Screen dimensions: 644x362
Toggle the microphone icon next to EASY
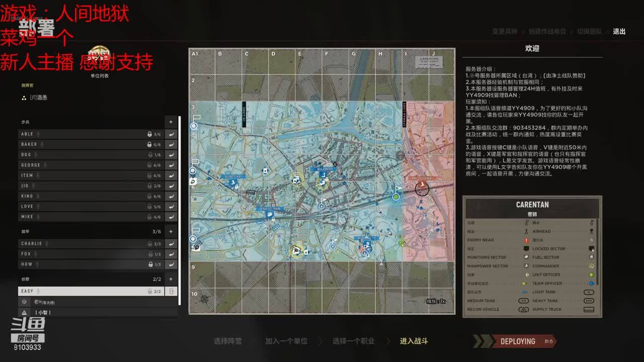pyautogui.click(x=38, y=291)
